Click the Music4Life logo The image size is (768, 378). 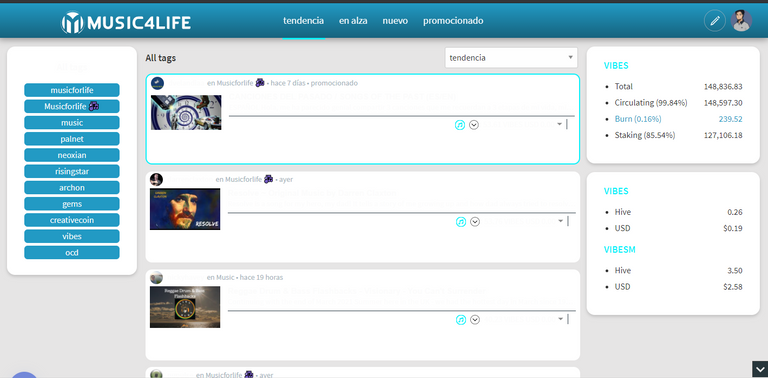pos(126,23)
